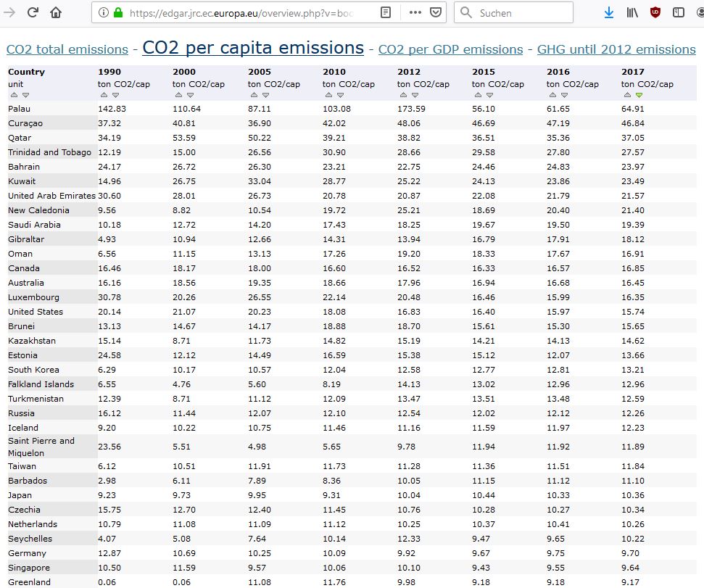Save page to Pocket icon

436,12
